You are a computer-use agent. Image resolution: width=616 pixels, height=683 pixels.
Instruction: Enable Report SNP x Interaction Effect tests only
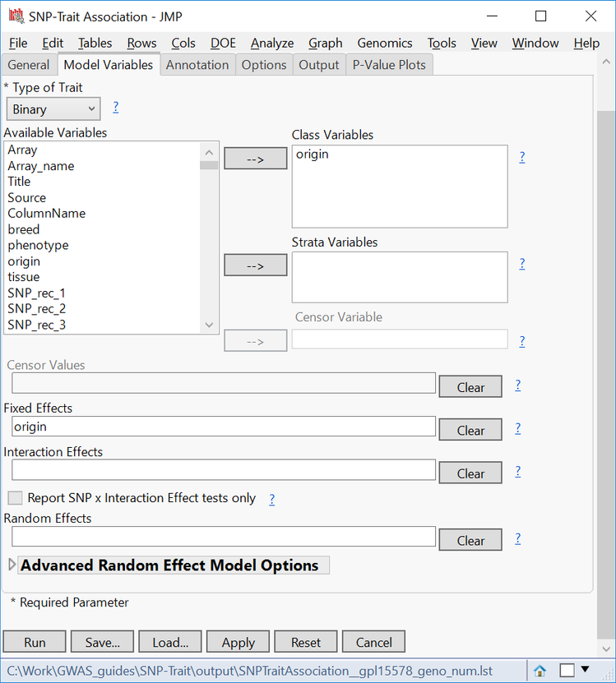point(15,498)
